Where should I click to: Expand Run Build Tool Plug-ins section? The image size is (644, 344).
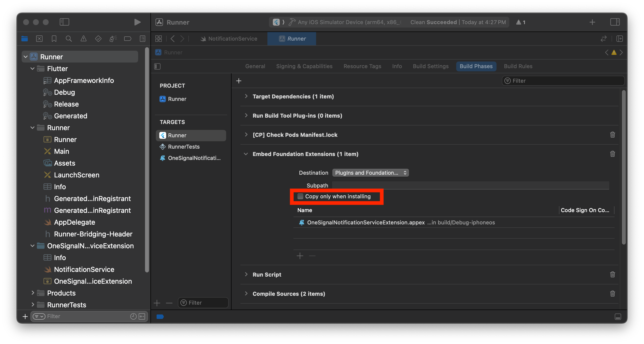pos(246,115)
